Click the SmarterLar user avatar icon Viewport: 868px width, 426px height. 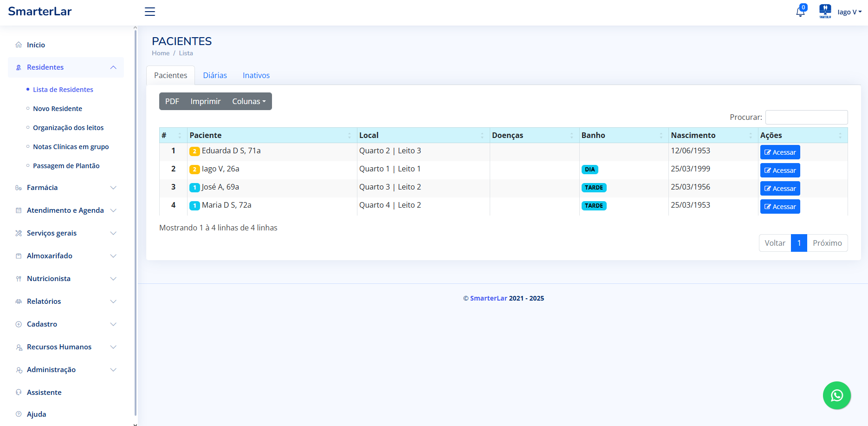pos(825,11)
